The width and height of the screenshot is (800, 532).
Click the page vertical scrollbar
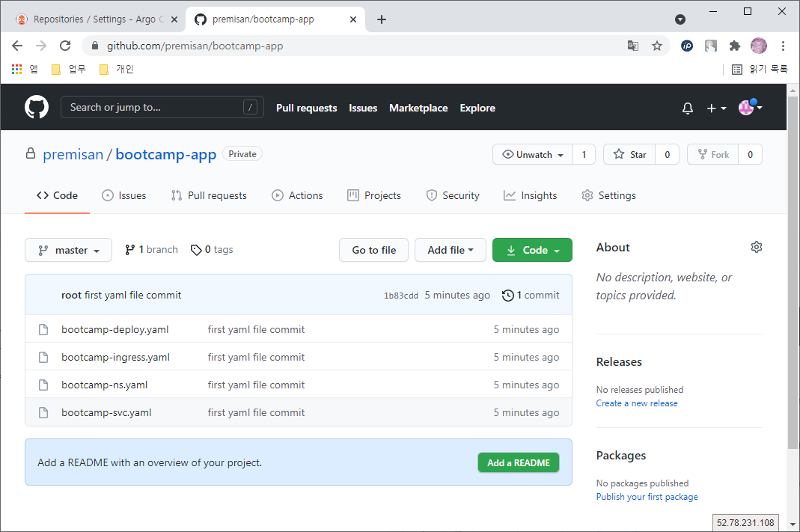[793, 272]
